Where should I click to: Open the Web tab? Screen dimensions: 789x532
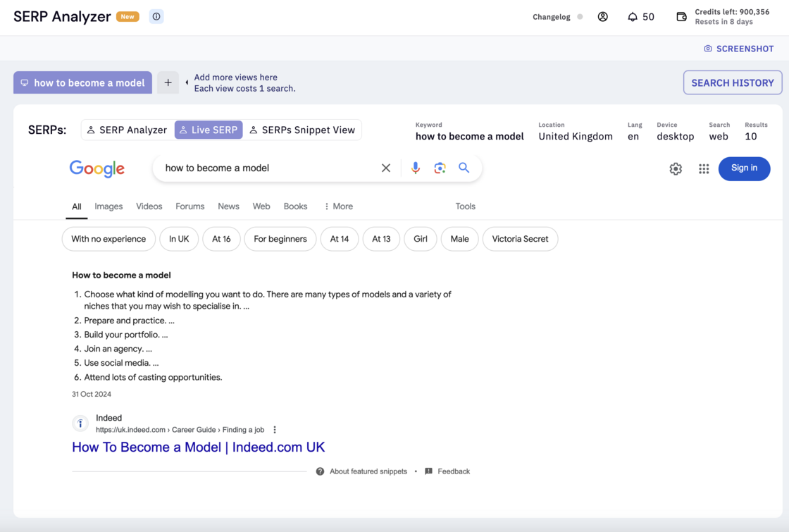coord(261,206)
